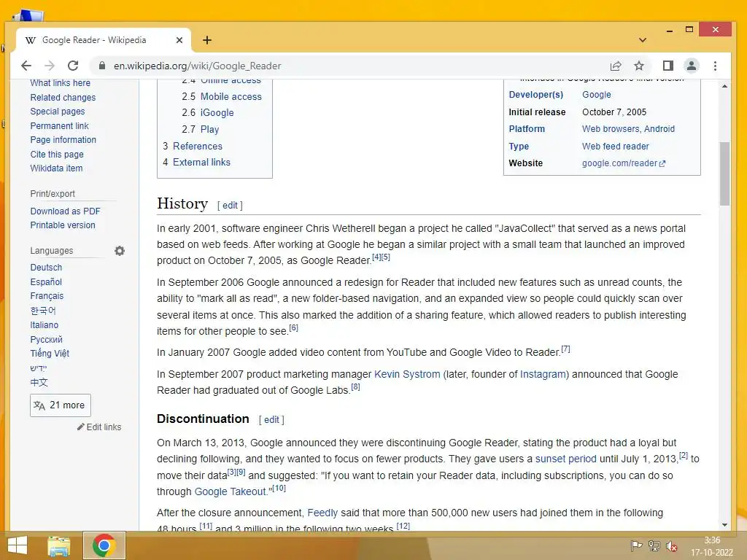Share this page icon in address bar

[x=616, y=66]
